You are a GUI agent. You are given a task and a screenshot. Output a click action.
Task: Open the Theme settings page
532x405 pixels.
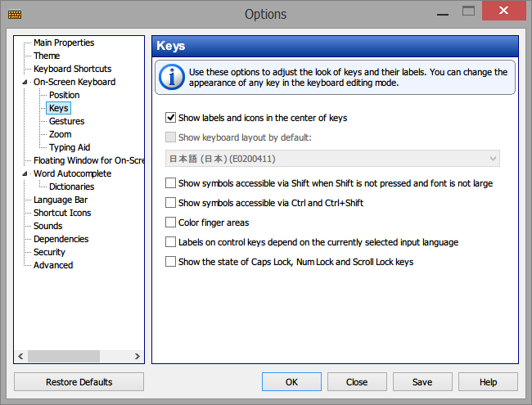pyautogui.click(x=47, y=56)
